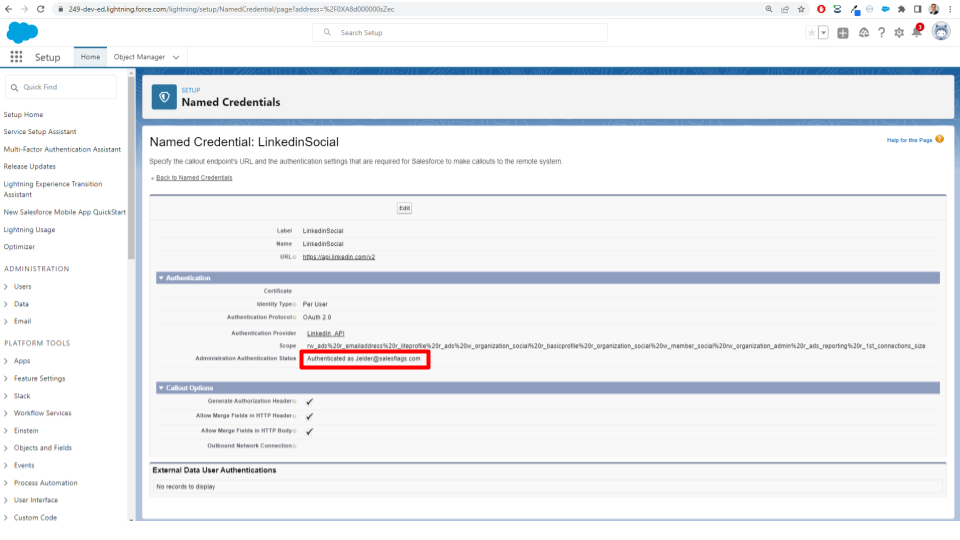Open Salesforce Help question mark icon

[882, 32]
